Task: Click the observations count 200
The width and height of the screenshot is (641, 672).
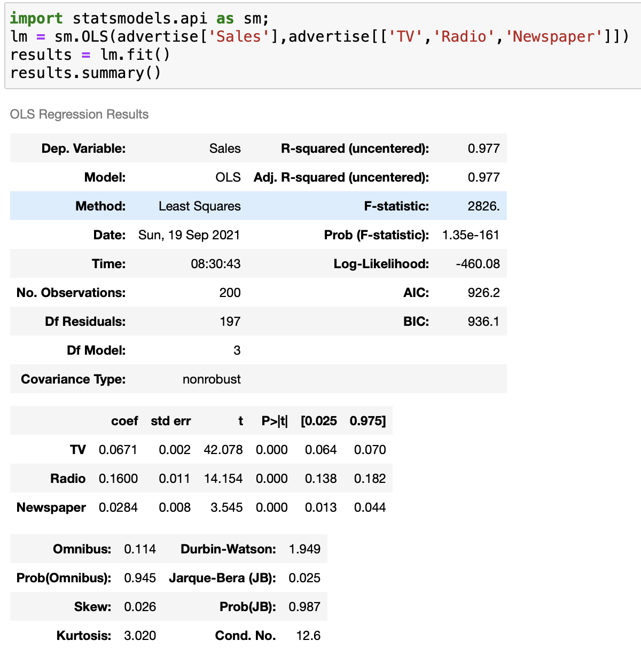Action: pyautogui.click(x=230, y=293)
